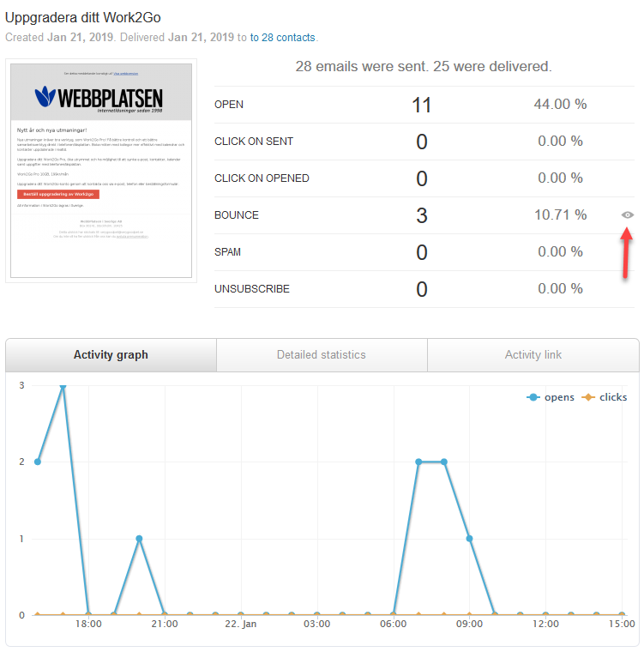This screenshot has height=652, width=644.
Task: Click the '22. Jan' axis label
Action: (x=240, y=624)
